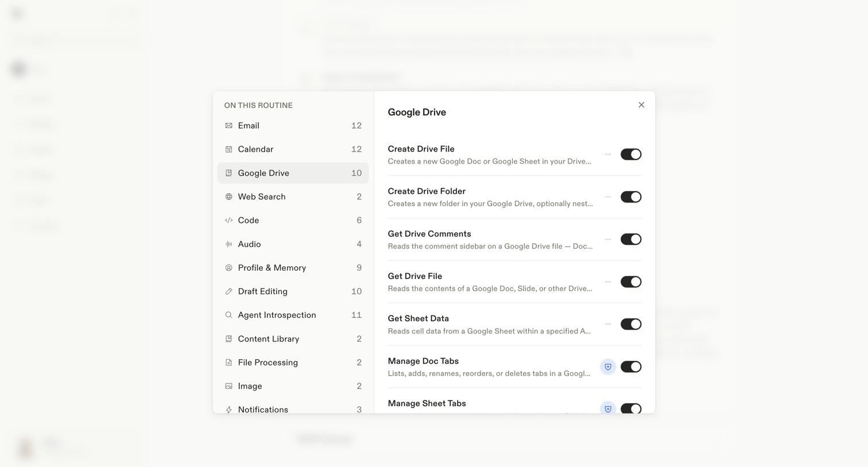
Task: Toggle the Manage Sheet Tabs switch
Action: coord(631,408)
